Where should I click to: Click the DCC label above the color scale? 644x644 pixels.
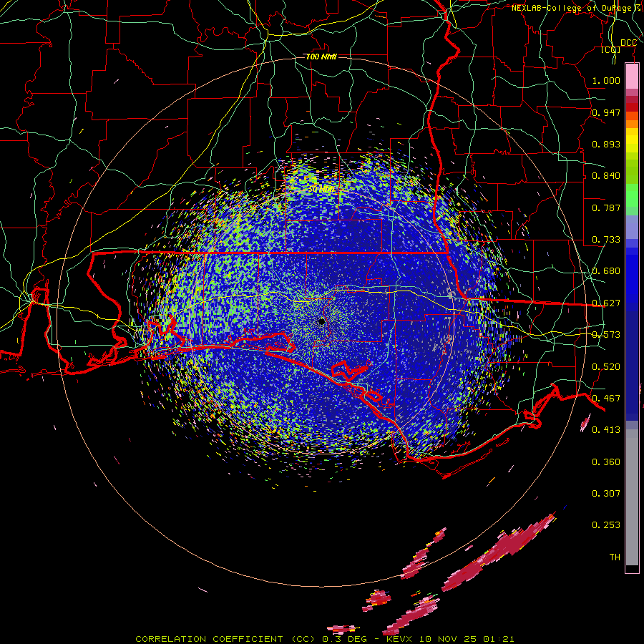628,43
